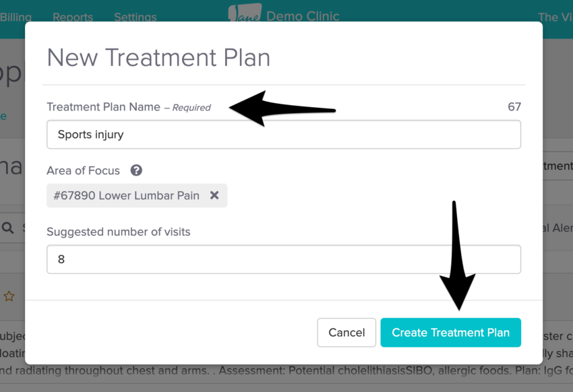
Task: Click the teal navigation item at top right
Action: (555, 17)
